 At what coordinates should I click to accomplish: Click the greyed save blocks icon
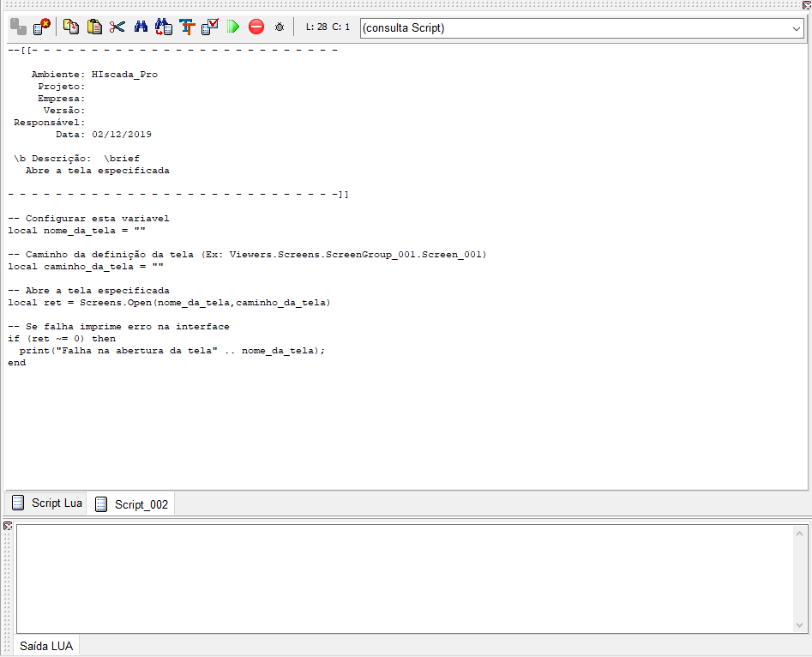point(18,27)
